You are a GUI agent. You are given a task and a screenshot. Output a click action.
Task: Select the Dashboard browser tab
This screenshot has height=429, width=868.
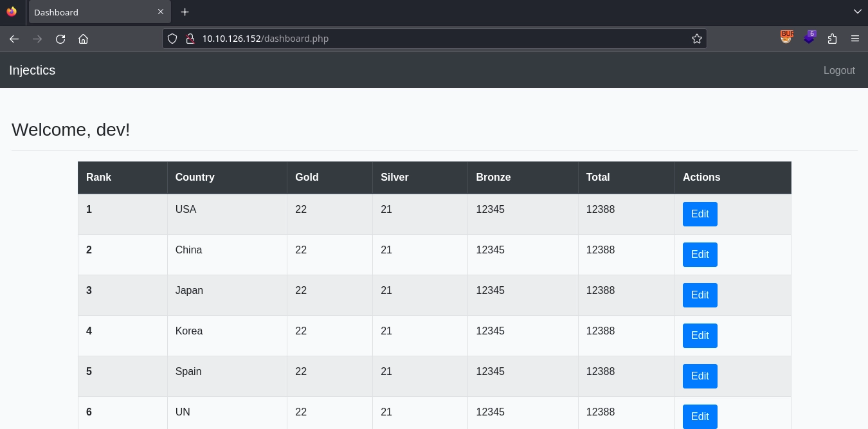click(x=90, y=12)
